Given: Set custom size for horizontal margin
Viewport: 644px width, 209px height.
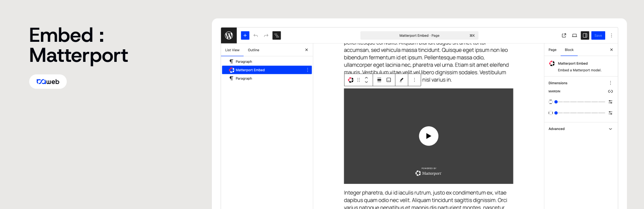Looking at the screenshot, I should point(610,113).
